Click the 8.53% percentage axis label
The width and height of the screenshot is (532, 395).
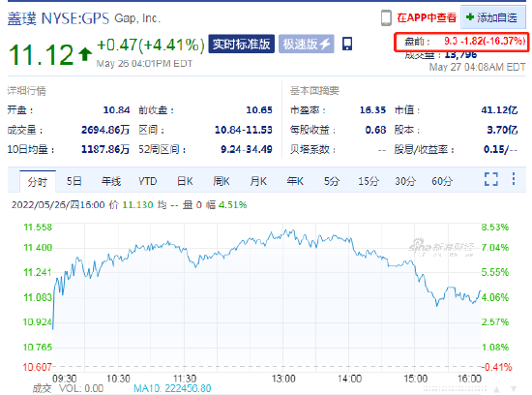coord(495,228)
